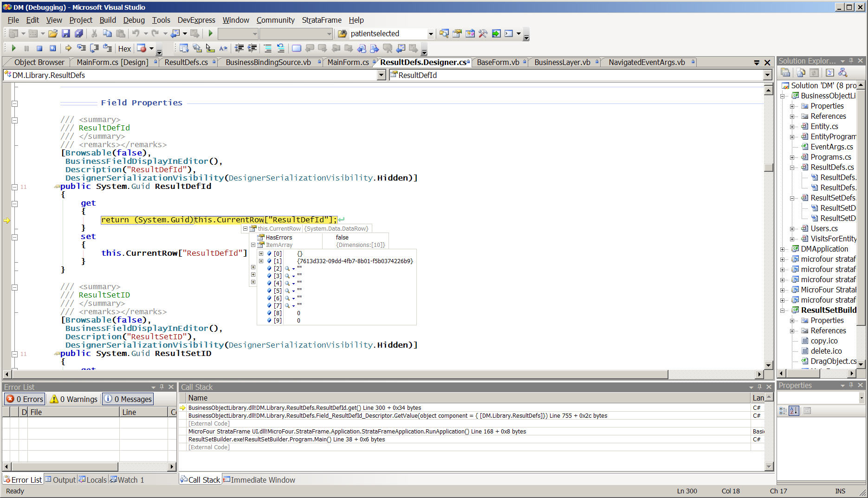This screenshot has width=868, height=498.
Task: Click the Breakpoints window icon
Action: (142, 48)
